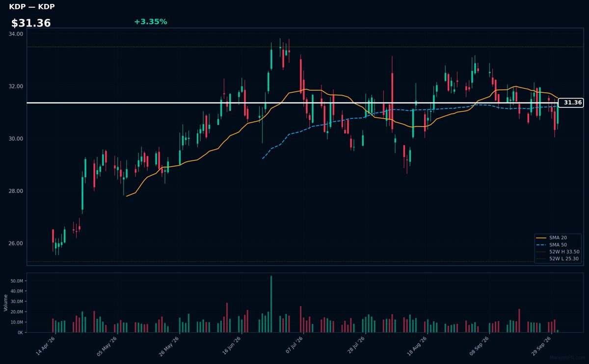Viewport: 589px width, 364px height.
Task: Click the tallest volume bar near 50M
Action: (271, 304)
